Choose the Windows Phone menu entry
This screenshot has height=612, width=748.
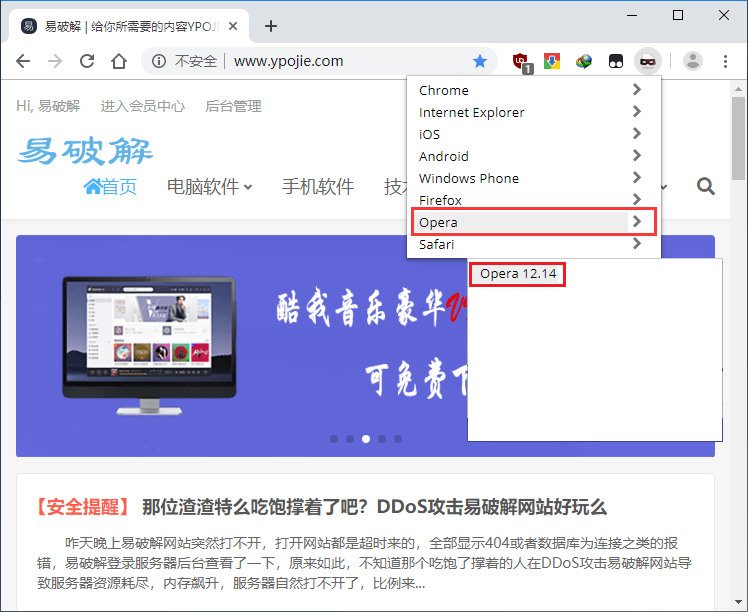pyautogui.click(x=532, y=178)
